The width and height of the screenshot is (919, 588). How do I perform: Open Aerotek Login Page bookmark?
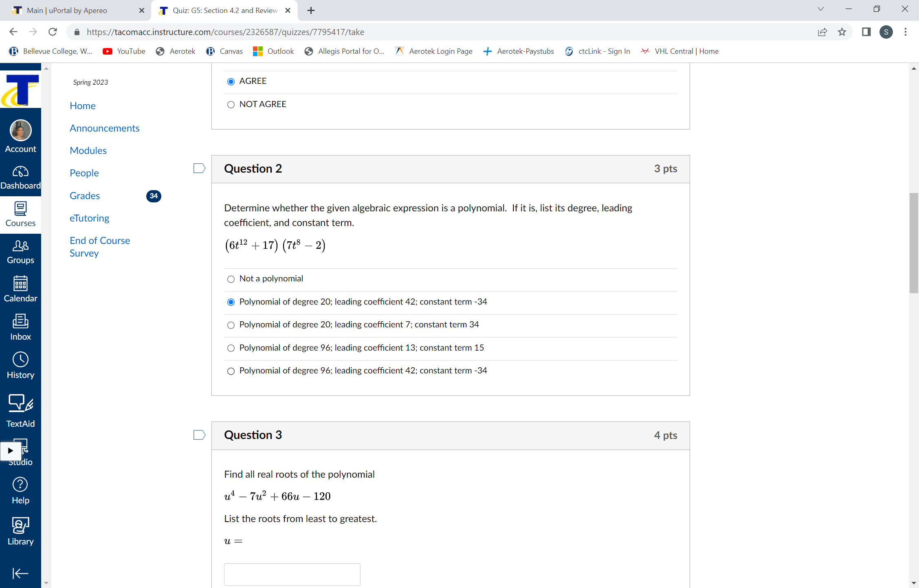click(x=434, y=51)
